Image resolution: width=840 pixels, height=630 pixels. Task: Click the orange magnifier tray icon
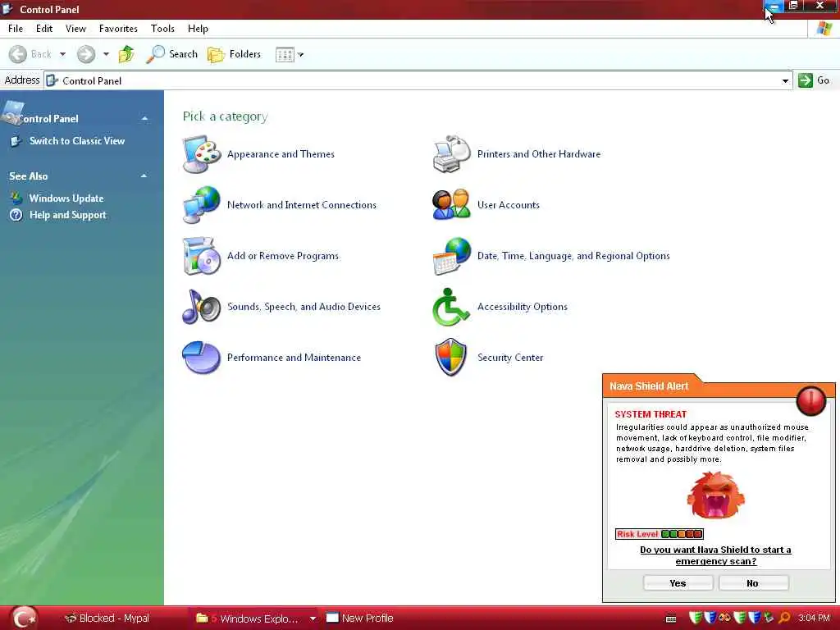(x=784, y=618)
